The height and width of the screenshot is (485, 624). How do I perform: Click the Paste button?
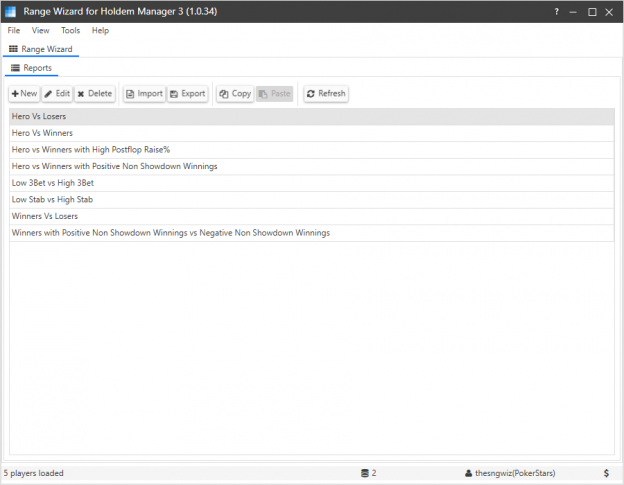tap(275, 93)
